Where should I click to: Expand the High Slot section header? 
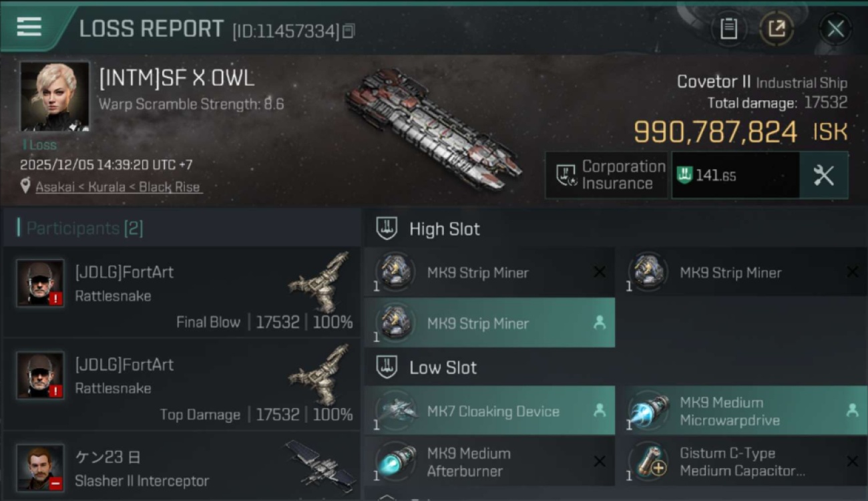pos(445,229)
